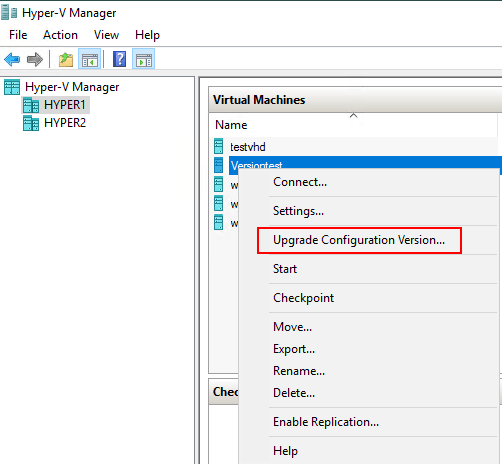Click the gray Forward arrow toolbar icon

[35, 60]
